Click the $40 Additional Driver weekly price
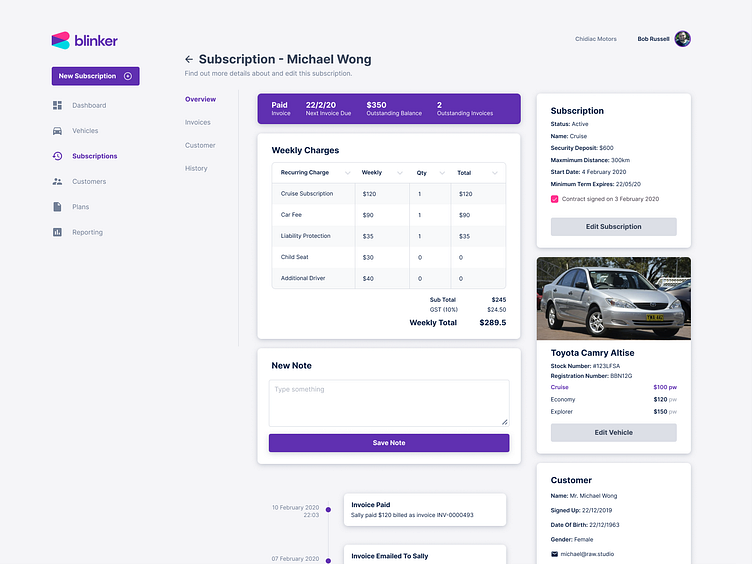 point(368,279)
